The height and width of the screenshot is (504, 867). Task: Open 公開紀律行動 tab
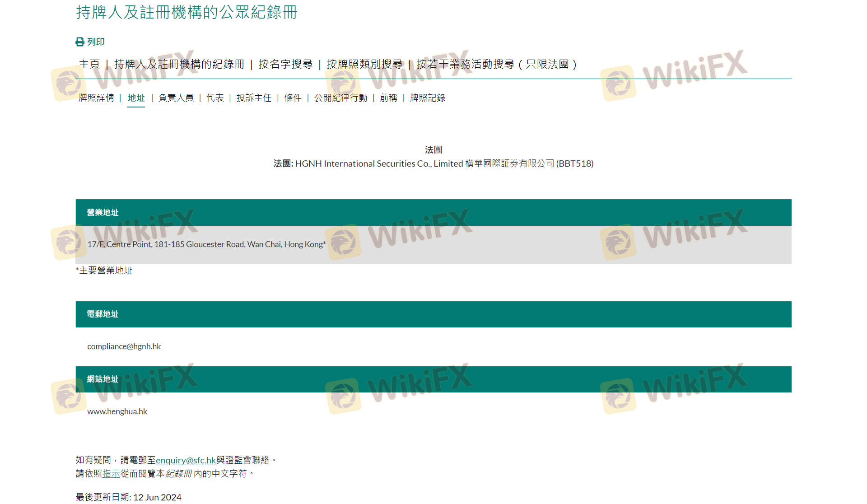pos(340,98)
